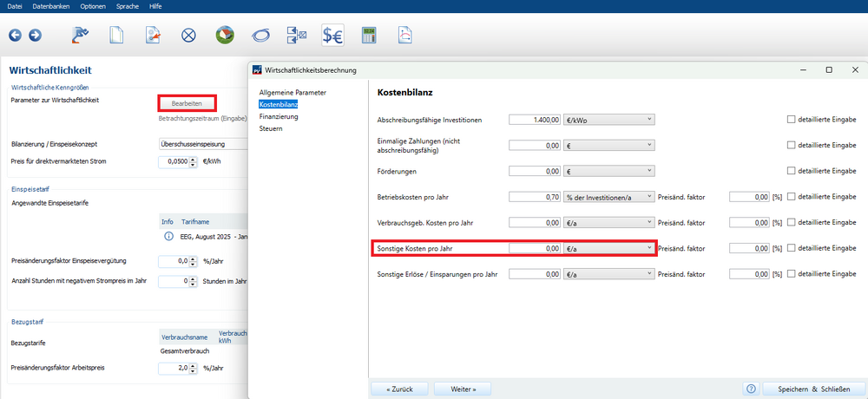Open the house on globe icon

click(225, 36)
